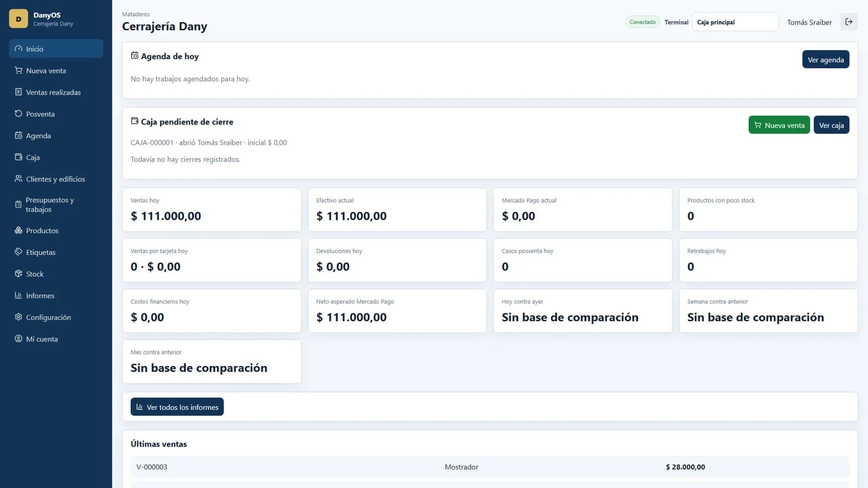The height and width of the screenshot is (488, 868).
Task: Open Posventa section
Action: (56, 114)
